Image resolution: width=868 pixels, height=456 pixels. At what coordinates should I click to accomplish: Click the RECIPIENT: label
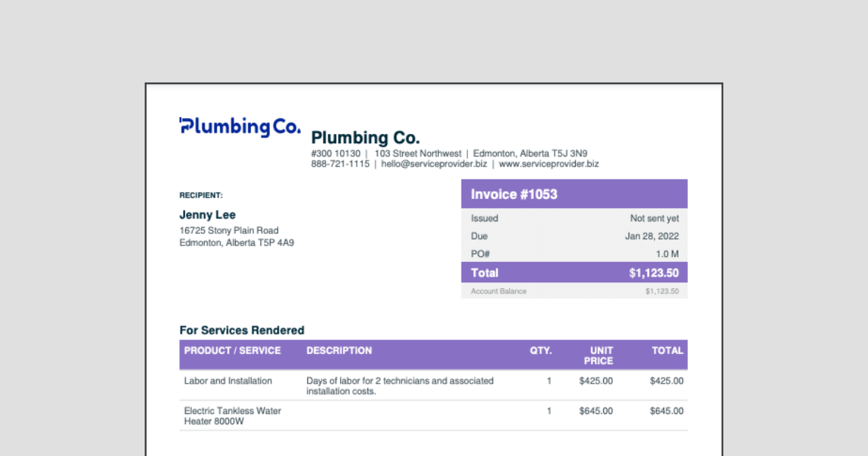201,195
